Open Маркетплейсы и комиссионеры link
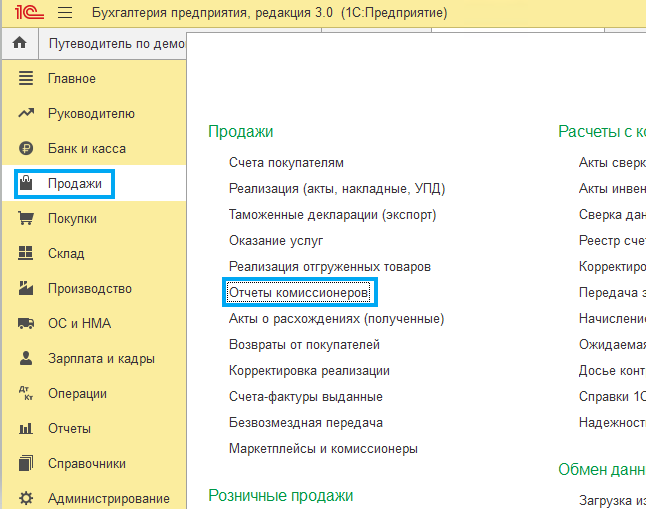646x509 pixels. click(323, 448)
